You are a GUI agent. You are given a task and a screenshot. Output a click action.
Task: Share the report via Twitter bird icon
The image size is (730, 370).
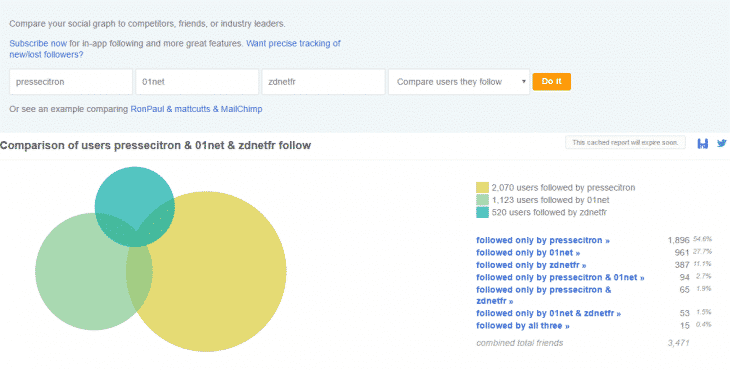pos(722,143)
